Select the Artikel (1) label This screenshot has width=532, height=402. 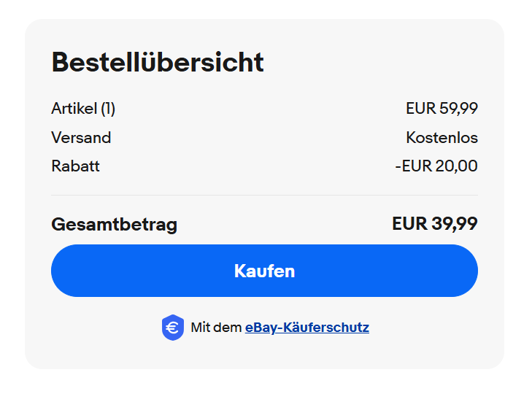pyautogui.click(x=83, y=109)
